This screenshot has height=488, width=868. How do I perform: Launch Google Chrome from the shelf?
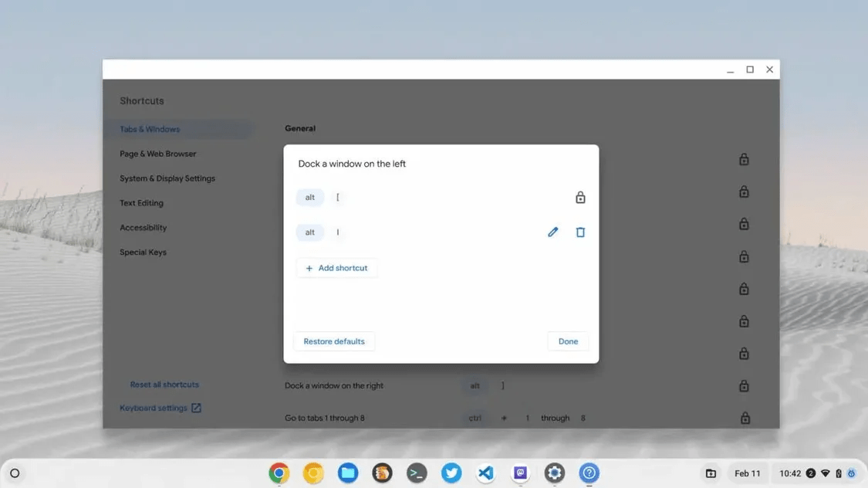279,473
